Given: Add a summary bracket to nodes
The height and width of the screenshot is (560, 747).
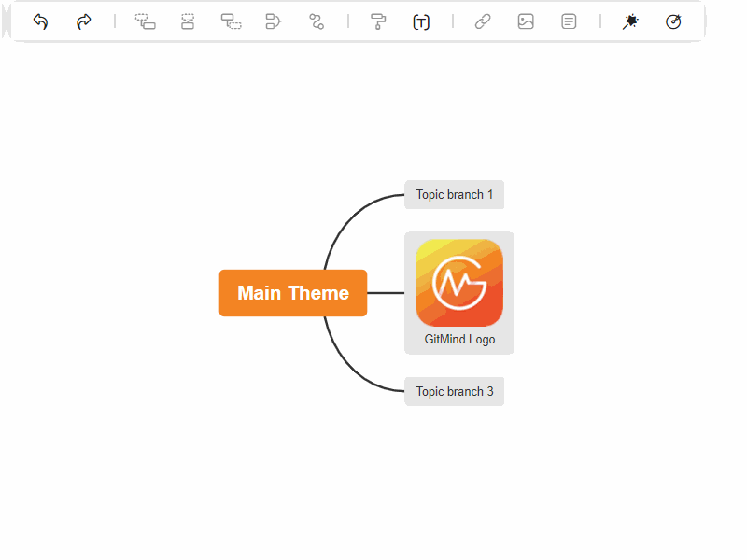Looking at the screenshot, I should pos(273,21).
